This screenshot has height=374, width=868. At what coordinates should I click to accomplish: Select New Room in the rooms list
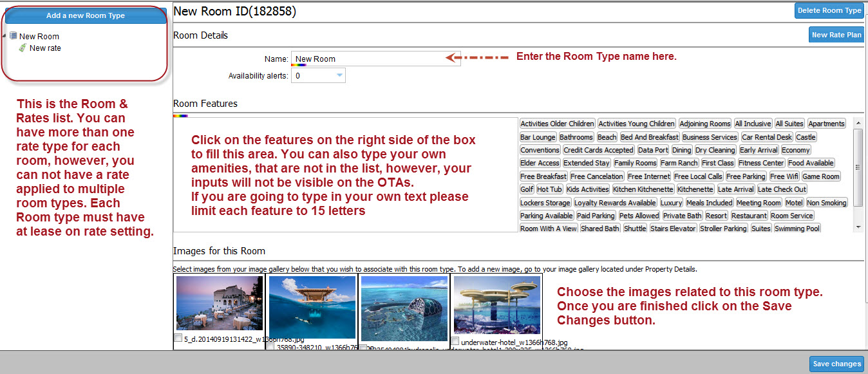click(39, 37)
